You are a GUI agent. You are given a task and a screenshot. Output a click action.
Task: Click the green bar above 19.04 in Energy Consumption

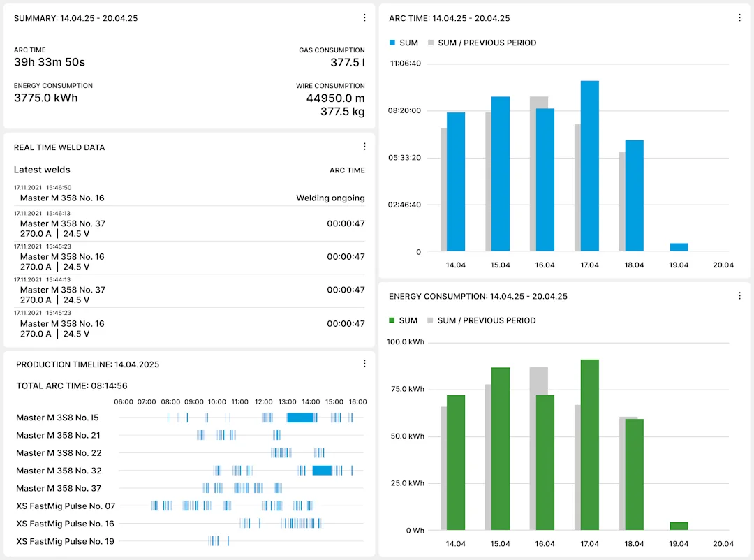[678, 525]
